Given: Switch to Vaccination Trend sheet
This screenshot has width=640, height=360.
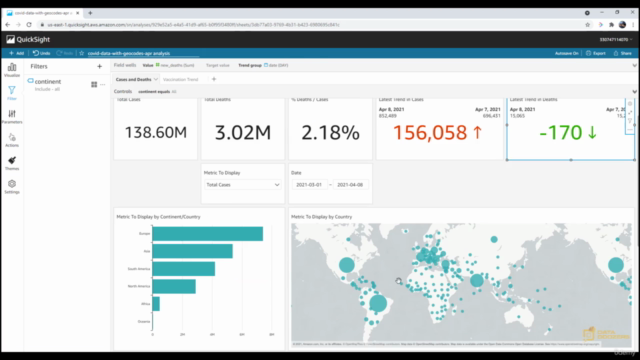Looking at the screenshot, I should click(180, 79).
